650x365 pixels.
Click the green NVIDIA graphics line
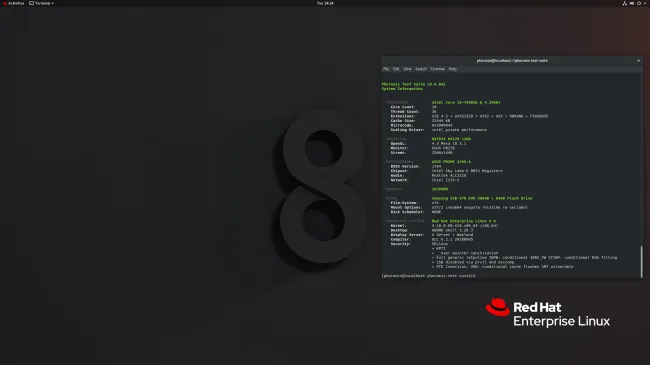[451, 139]
